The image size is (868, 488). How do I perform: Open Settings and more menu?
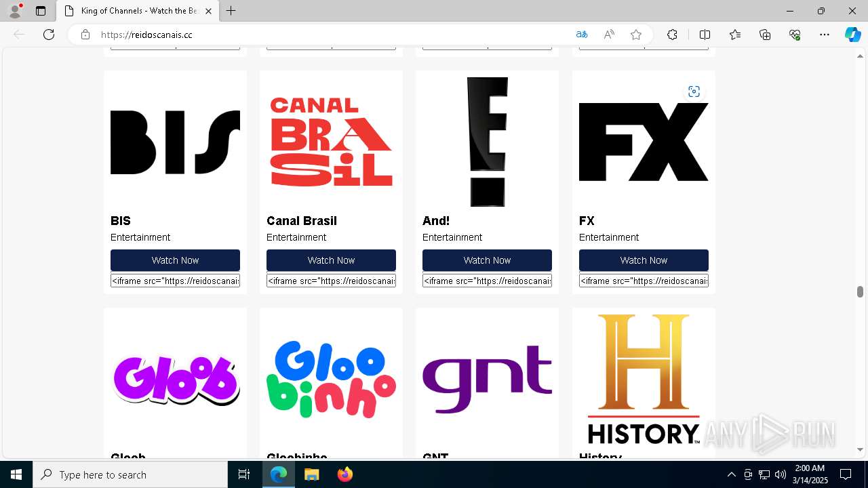pos(825,35)
